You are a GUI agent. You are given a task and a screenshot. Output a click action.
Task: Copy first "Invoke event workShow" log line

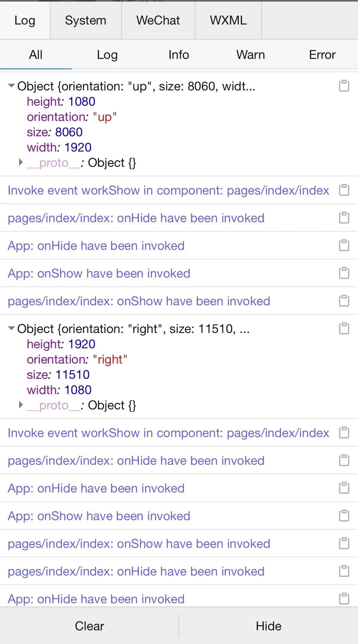(344, 190)
